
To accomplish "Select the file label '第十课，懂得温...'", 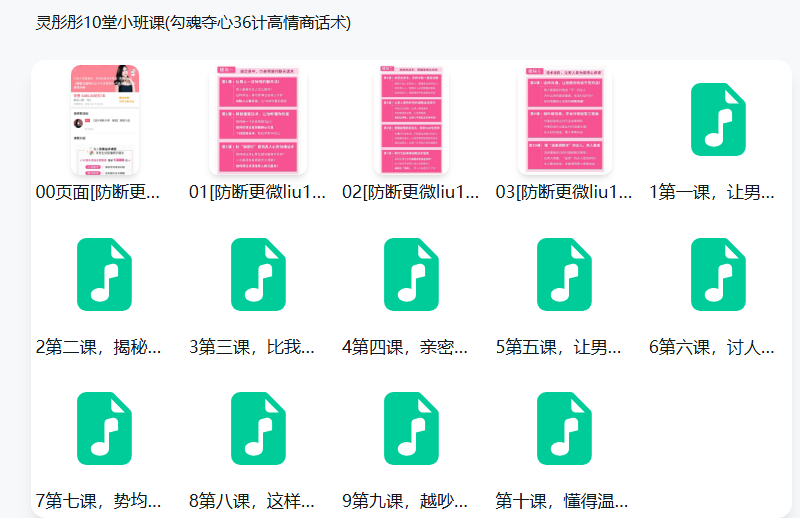I will coord(559,501).
